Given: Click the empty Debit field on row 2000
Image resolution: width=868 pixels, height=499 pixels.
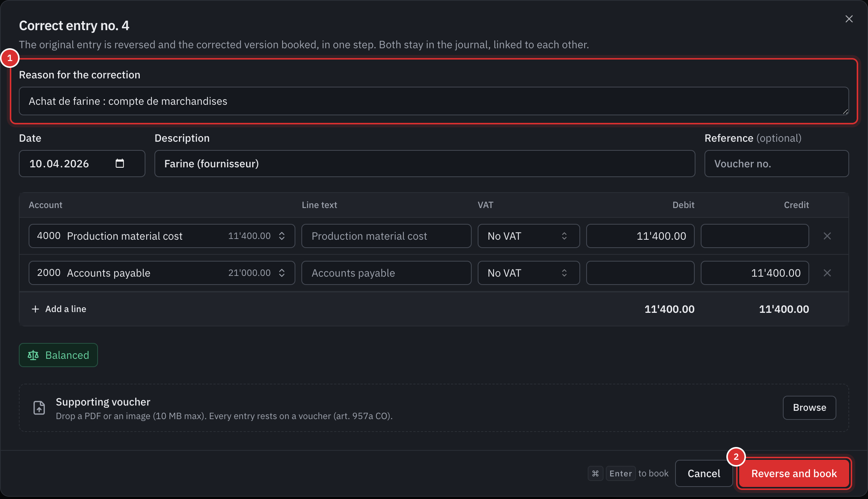Looking at the screenshot, I should 640,273.
